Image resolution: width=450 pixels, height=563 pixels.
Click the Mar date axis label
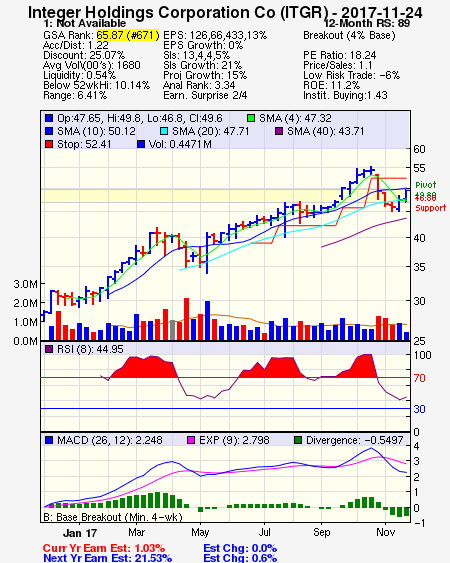(x=136, y=532)
